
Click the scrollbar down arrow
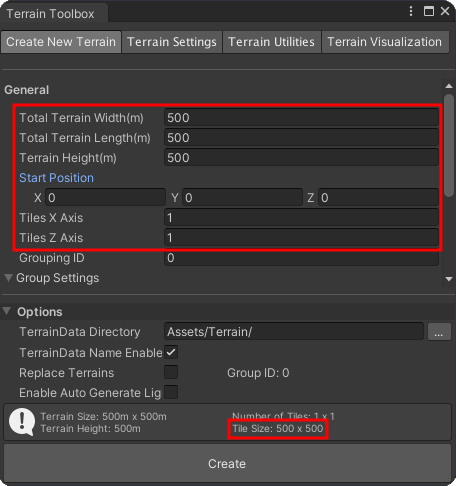click(x=449, y=279)
